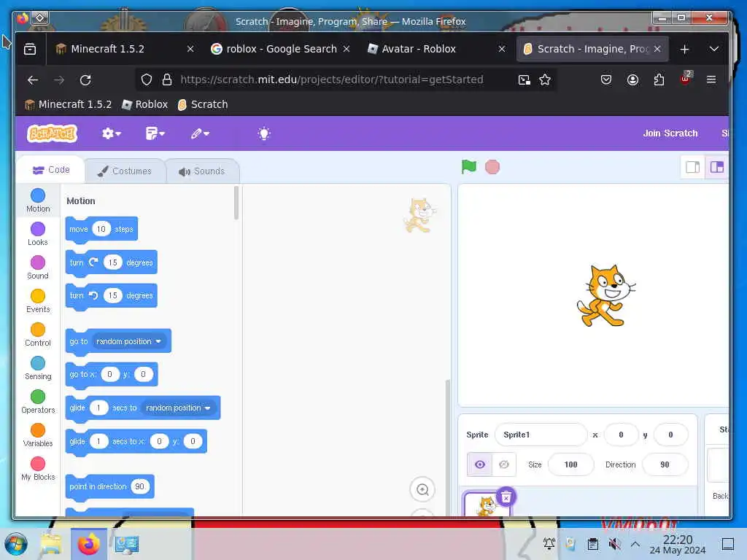The width and height of the screenshot is (747, 560).
Task: Open the Settings gear menu in Scratch
Action: point(112,133)
